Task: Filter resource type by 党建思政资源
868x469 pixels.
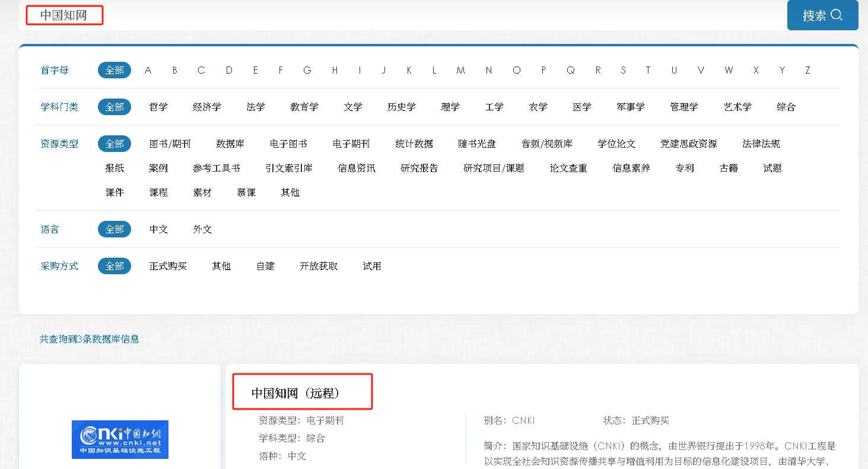Action: tap(689, 144)
